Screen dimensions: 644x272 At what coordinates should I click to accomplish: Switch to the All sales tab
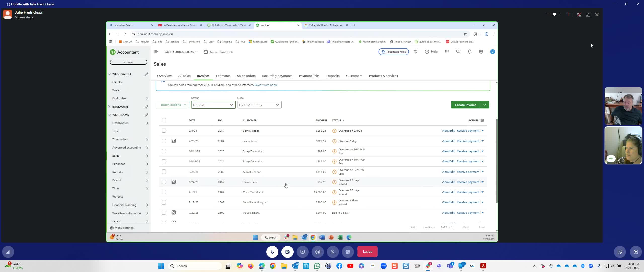tap(184, 76)
